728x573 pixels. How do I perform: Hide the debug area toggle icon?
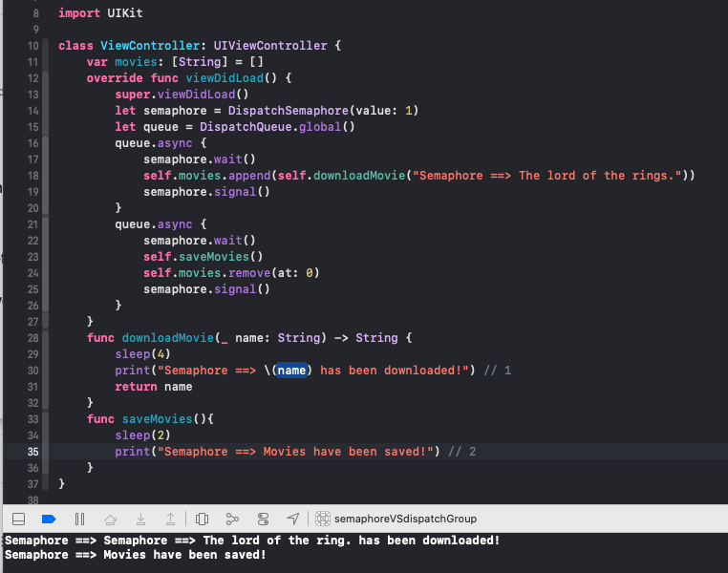[18, 519]
